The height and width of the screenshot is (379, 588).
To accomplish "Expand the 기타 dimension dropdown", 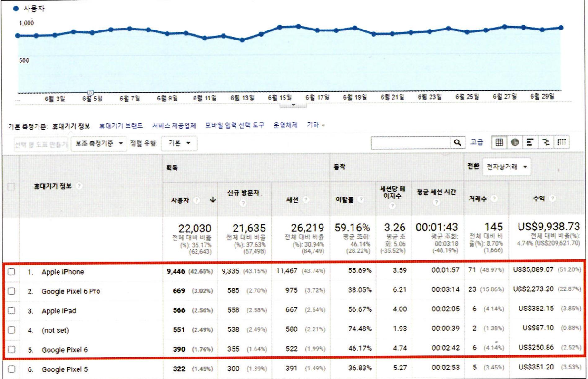I will tap(316, 125).
